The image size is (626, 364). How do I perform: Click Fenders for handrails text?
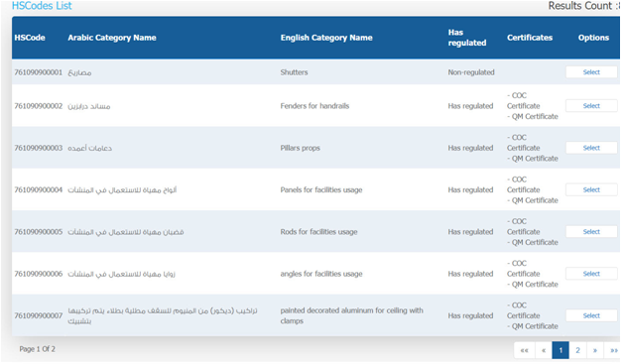314,106
